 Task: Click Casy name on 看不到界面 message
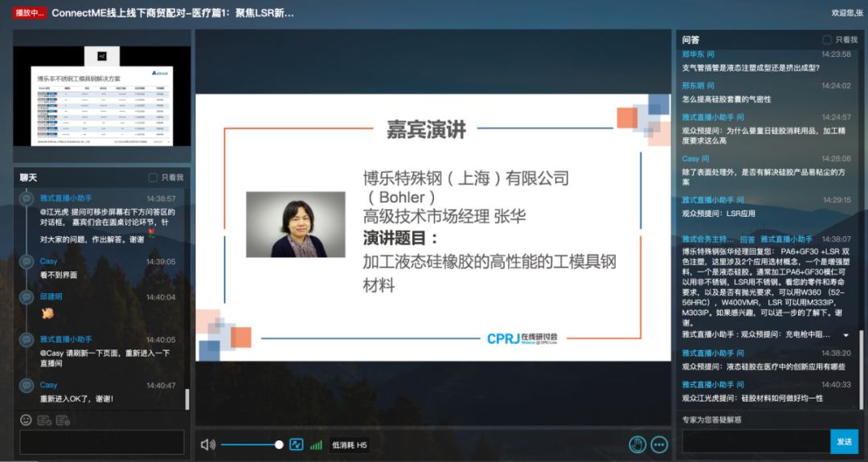[48, 261]
